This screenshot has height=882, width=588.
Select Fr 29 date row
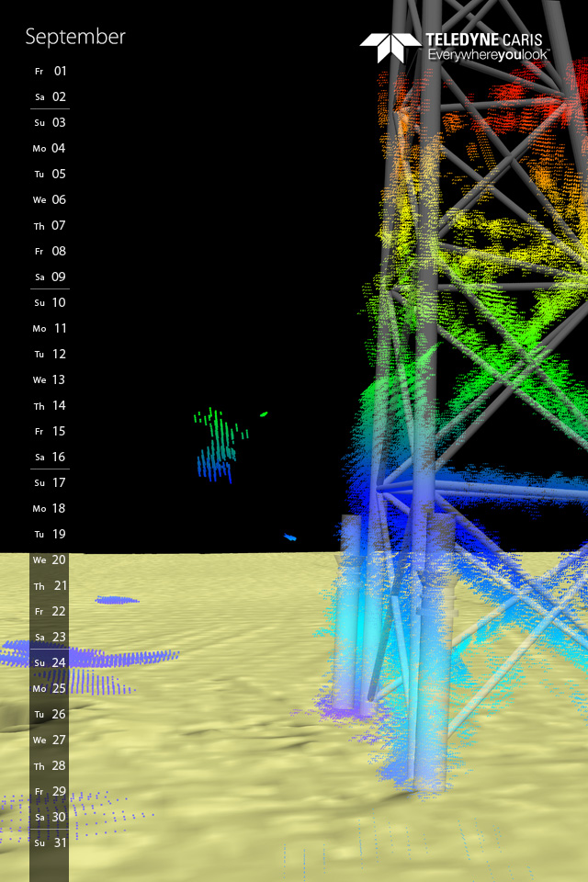tap(50, 791)
